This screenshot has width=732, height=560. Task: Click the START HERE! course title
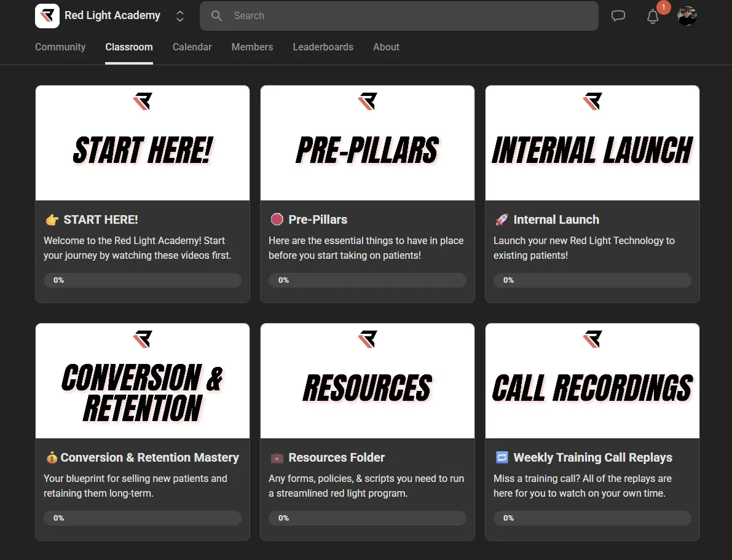coord(101,219)
